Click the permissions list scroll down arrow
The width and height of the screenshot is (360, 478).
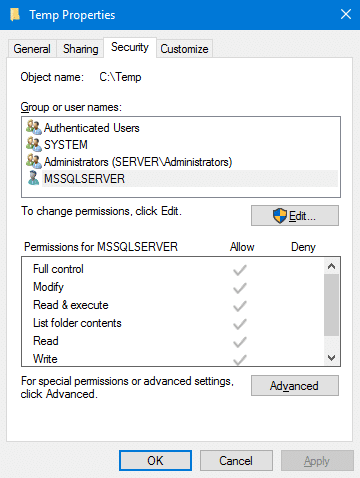pos(331,358)
